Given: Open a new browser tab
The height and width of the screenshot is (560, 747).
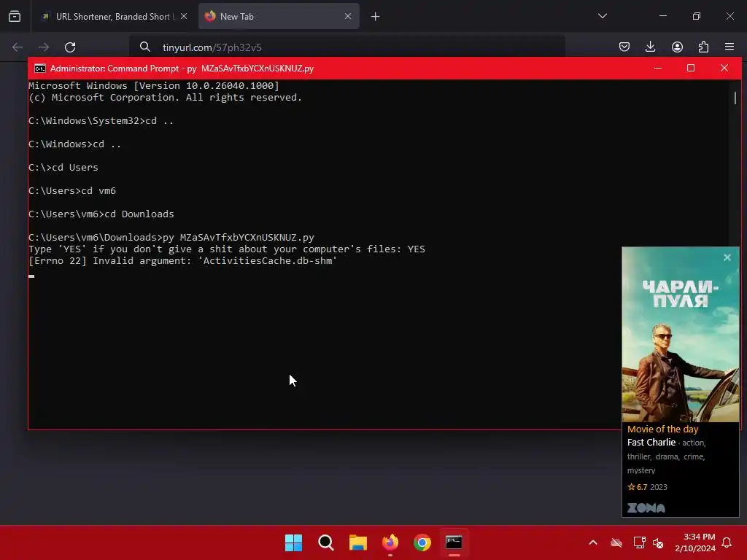Looking at the screenshot, I should coord(376,17).
